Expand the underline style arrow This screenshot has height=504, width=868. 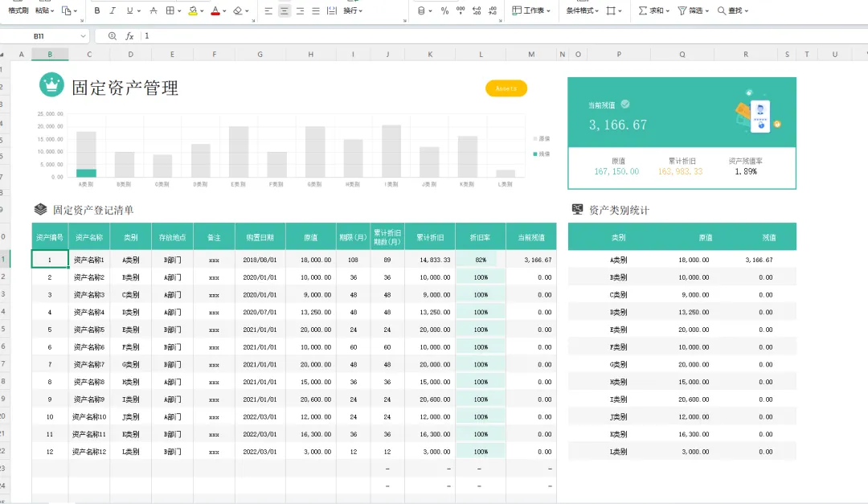138,10
